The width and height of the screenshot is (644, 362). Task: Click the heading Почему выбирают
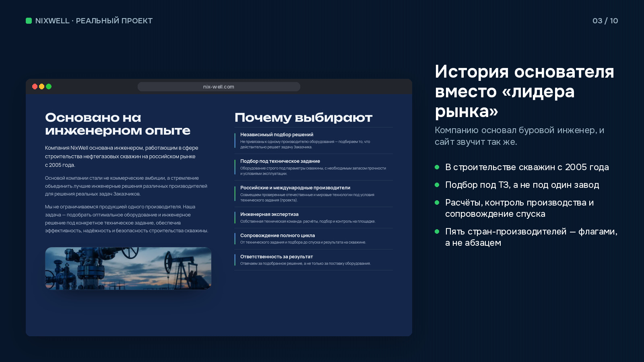pos(303,117)
